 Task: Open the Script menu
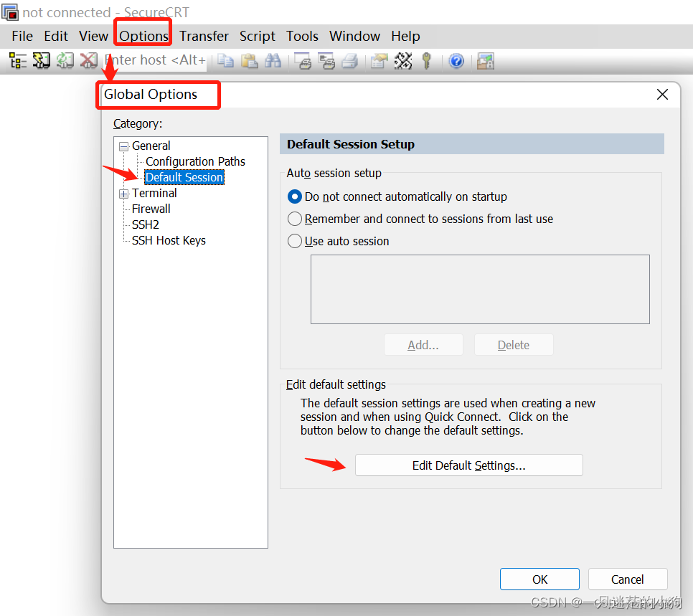[258, 36]
